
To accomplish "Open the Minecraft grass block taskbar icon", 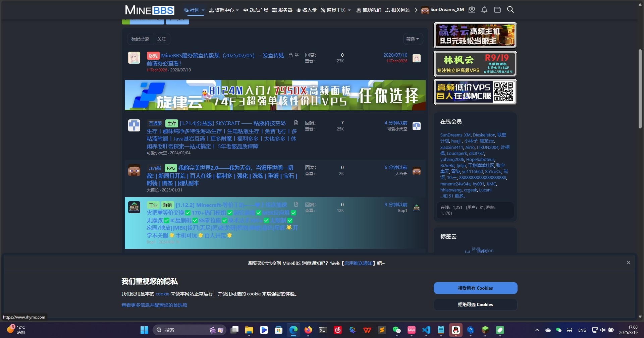I will [485, 330].
